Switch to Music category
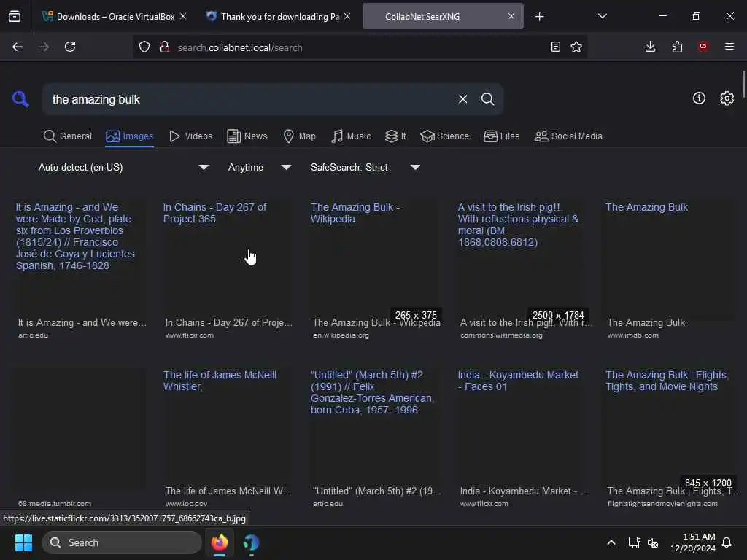 351,136
